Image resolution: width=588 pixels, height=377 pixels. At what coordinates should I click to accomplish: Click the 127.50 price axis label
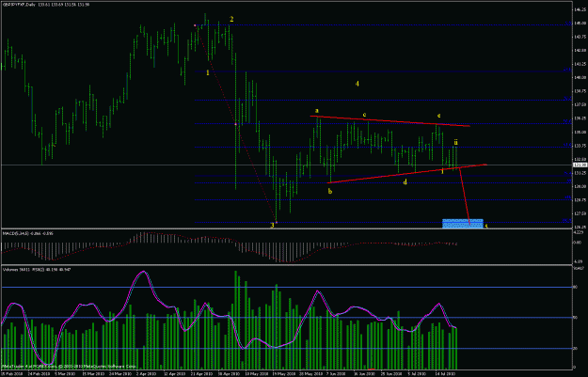[580, 213]
